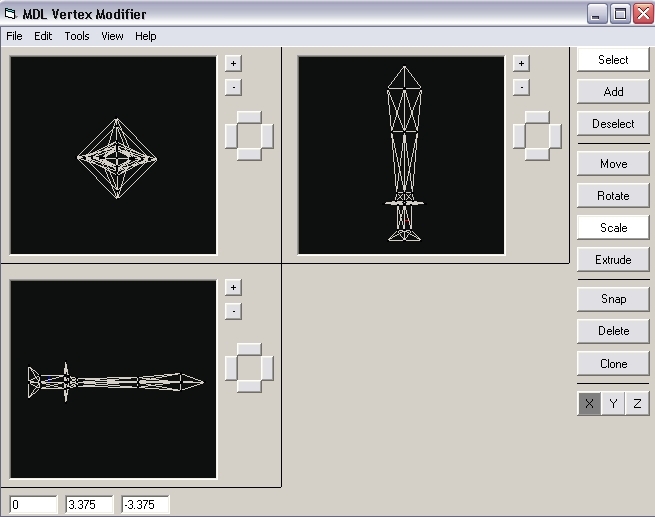Click the Extrude button
Image resolution: width=655 pixels, height=517 pixels.
coord(613,260)
